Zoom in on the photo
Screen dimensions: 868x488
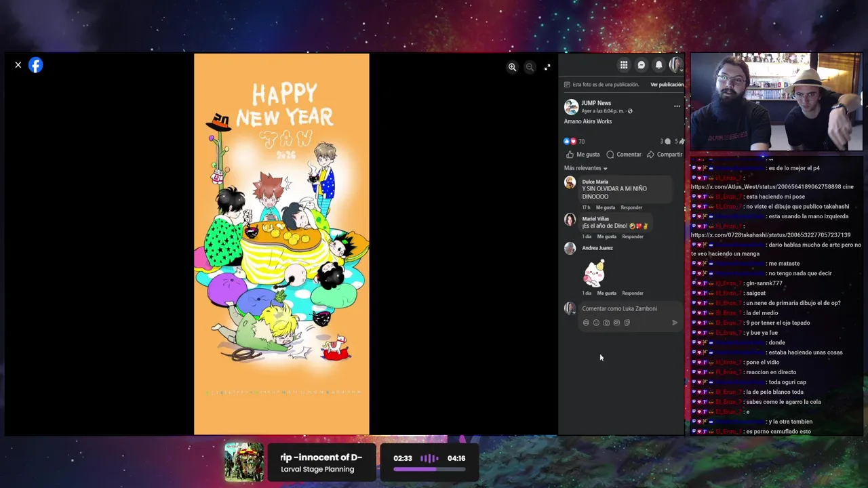(512, 67)
